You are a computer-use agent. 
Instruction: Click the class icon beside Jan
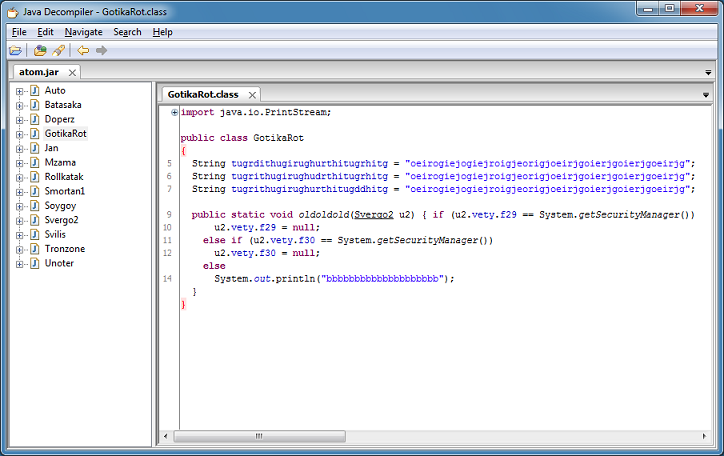coord(35,148)
